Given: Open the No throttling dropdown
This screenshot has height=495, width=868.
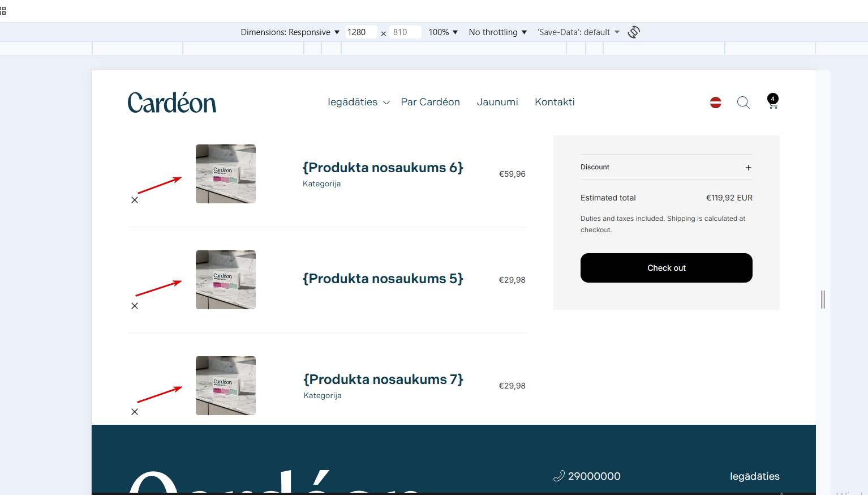Looking at the screenshot, I should point(498,32).
